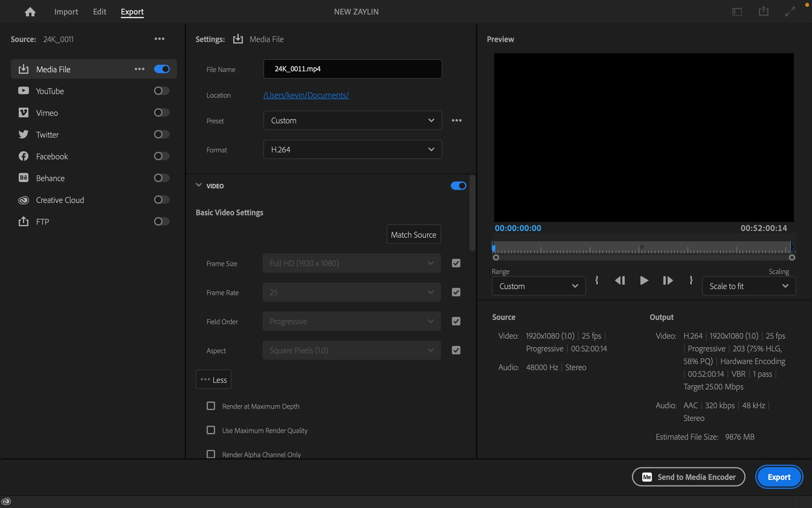The image size is (812, 508).
Task: Play the export preview
Action: [644, 280]
